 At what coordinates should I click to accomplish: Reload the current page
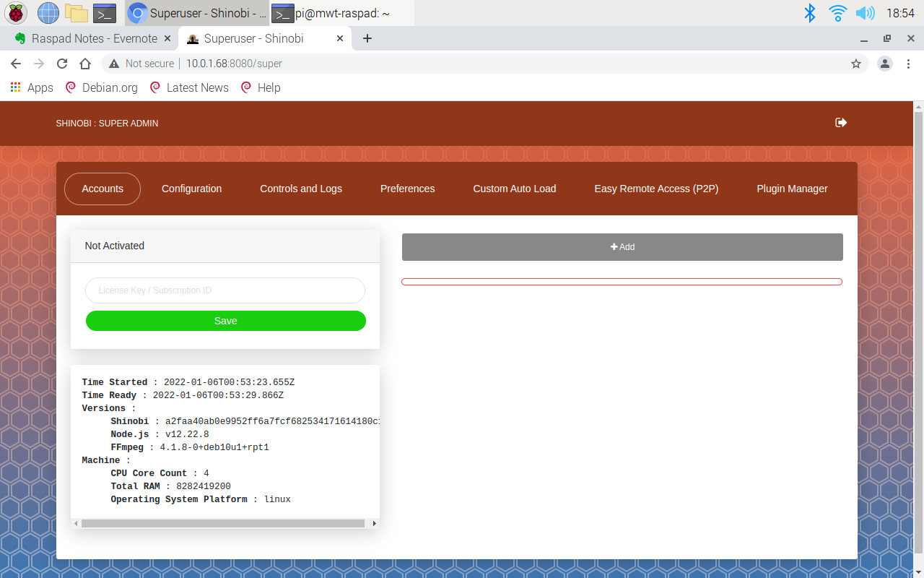(x=62, y=64)
